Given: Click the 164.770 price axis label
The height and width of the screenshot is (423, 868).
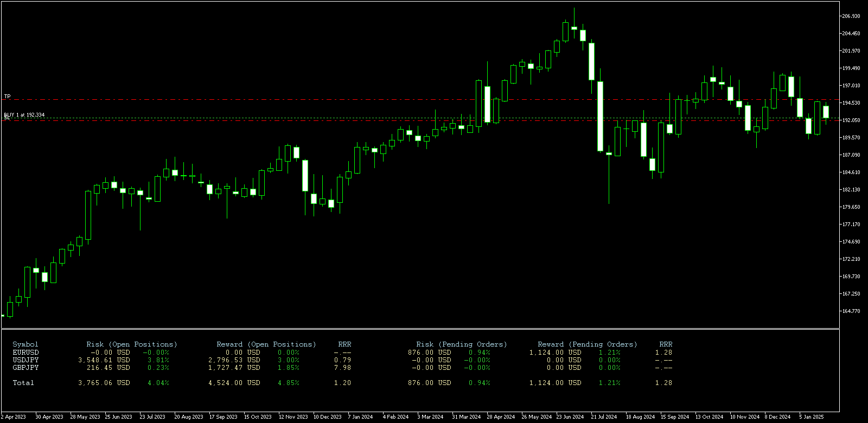Looking at the screenshot, I should pos(851,311).
